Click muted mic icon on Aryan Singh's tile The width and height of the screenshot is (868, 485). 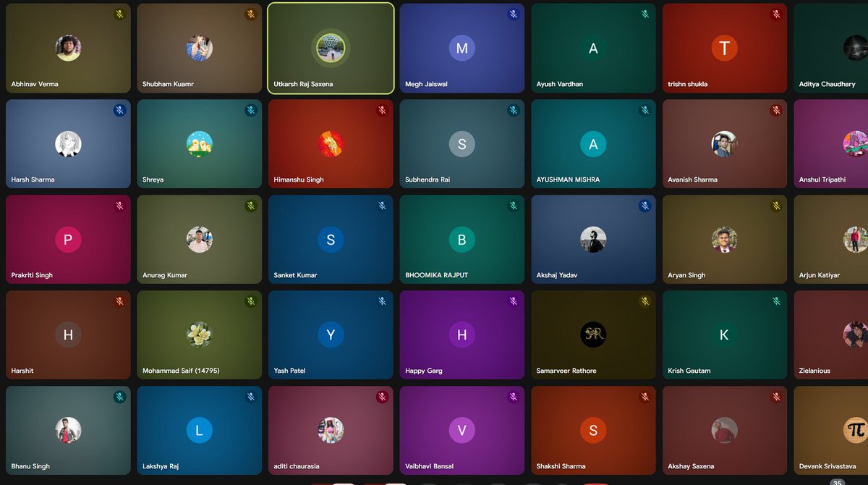(776, 206)
